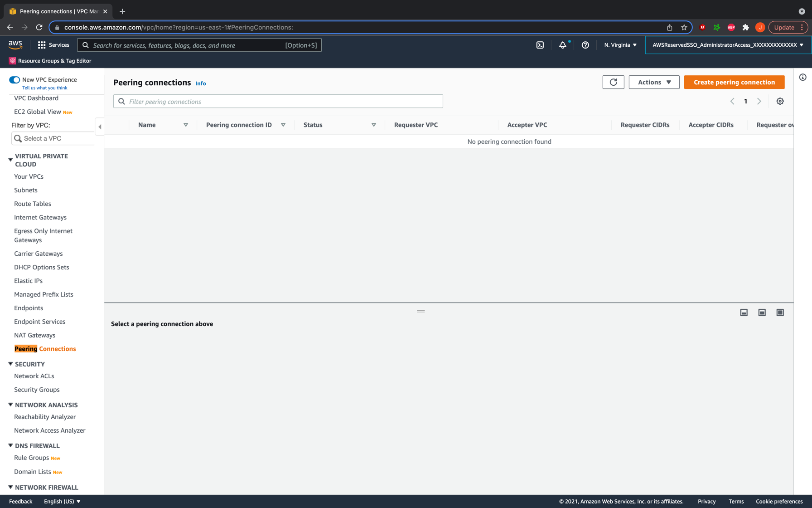The image size is (812, 508).
Task: Refresh the peering connections list
Action: click(613, 82)
